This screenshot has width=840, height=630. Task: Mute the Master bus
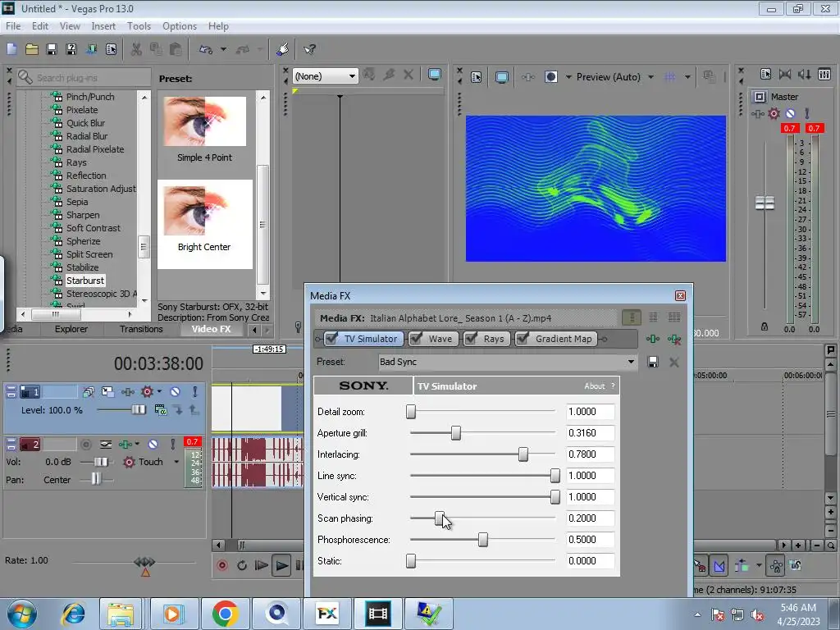(x=790, y=113)
